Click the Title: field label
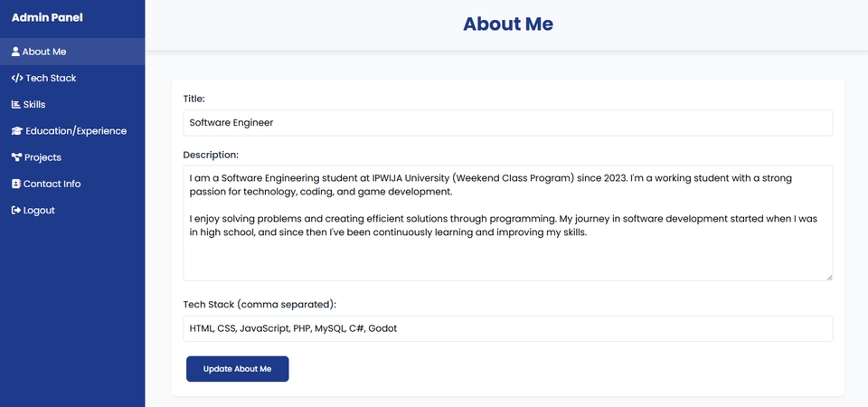 (x=194, y=99)
